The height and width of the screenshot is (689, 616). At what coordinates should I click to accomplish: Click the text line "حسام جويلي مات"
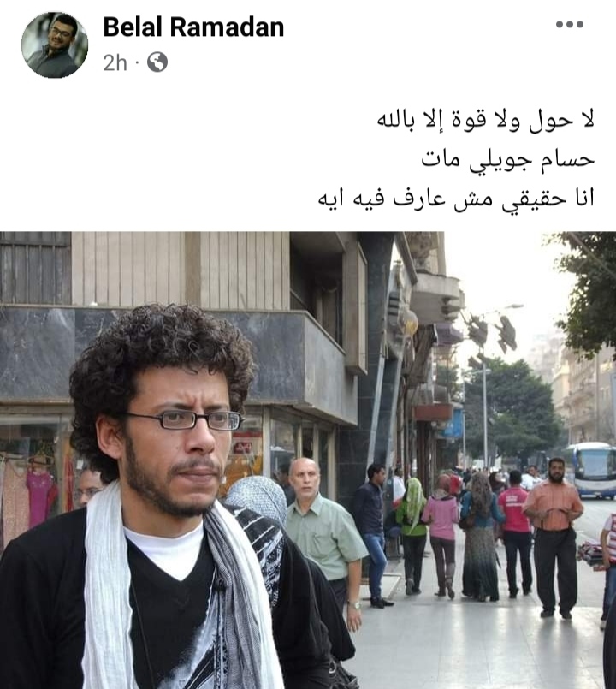(508, 160)
